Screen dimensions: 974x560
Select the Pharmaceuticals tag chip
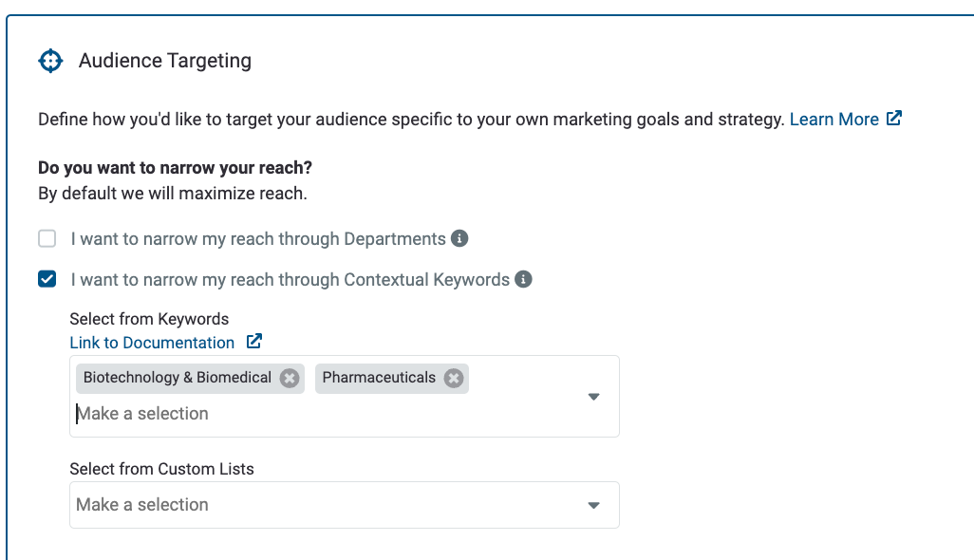379,378
